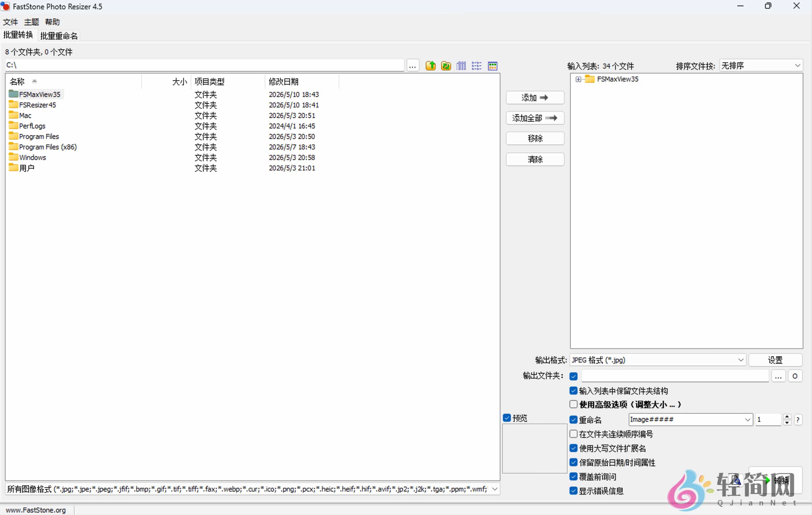Enable 在文件夹连续顺序编号 checkbox
Screen dimensions: 812x515
click(x=573, y=434)
